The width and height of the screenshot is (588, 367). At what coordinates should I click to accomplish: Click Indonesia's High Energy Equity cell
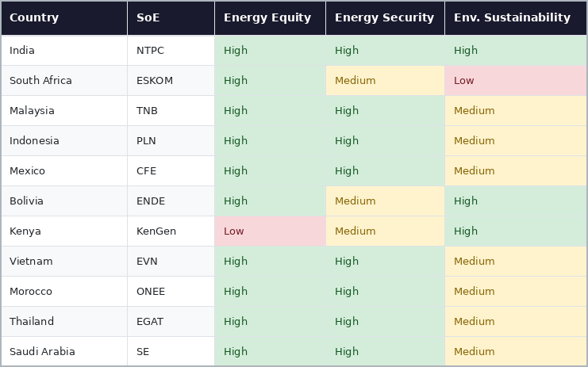click(x=270, y=141)
